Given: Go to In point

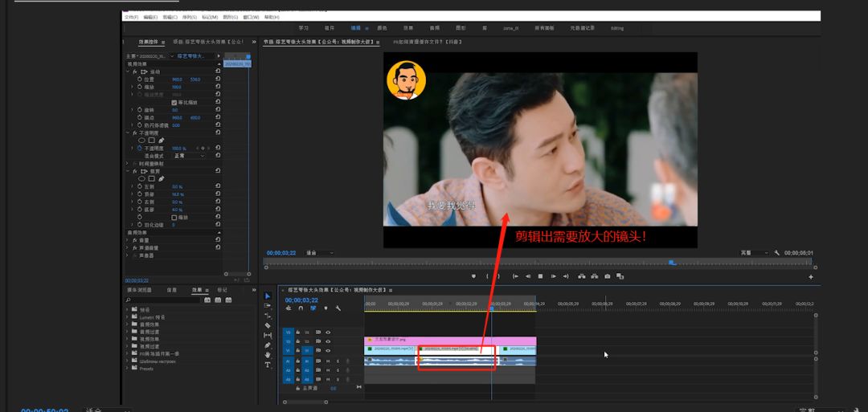Looking at the screenshot, I should click(515, 276).
